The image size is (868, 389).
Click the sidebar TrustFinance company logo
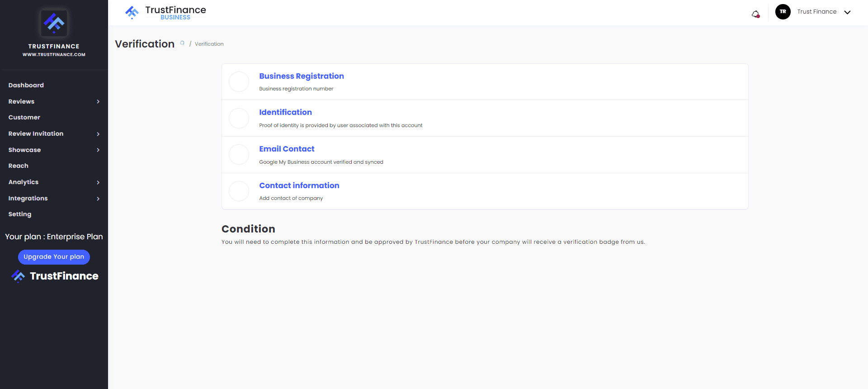(54, 23)
